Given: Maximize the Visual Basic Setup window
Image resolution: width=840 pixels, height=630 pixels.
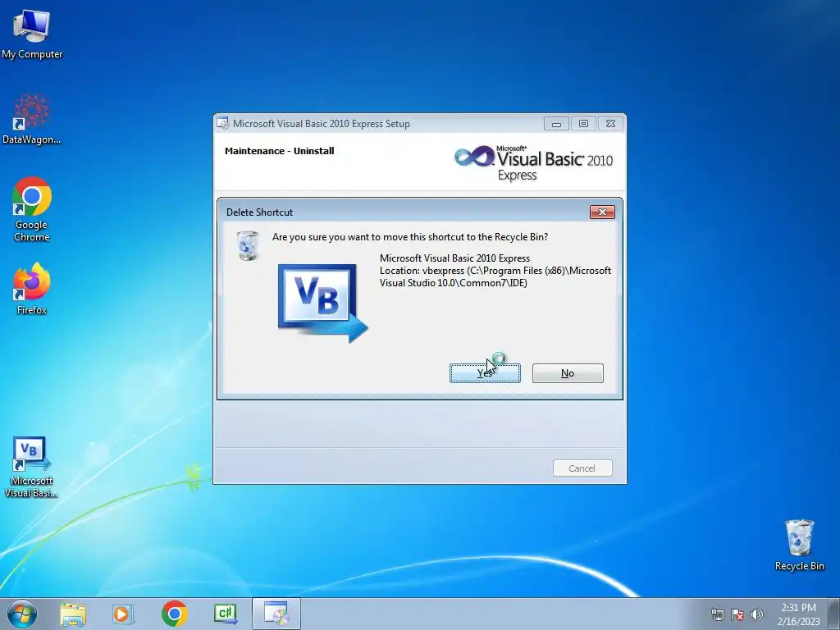Looking at the screenshot, I should coord(583,124).
